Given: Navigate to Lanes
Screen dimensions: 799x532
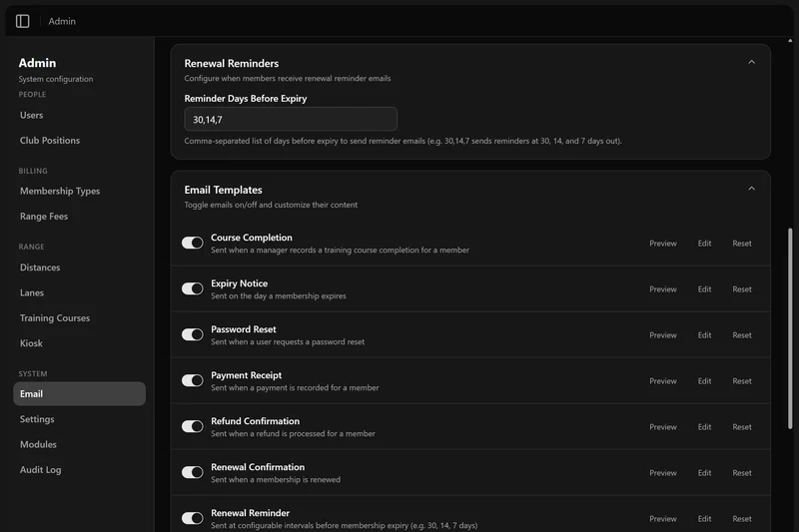Looking at the screenshot, I should pyautogui.click(x=79, y=292).
